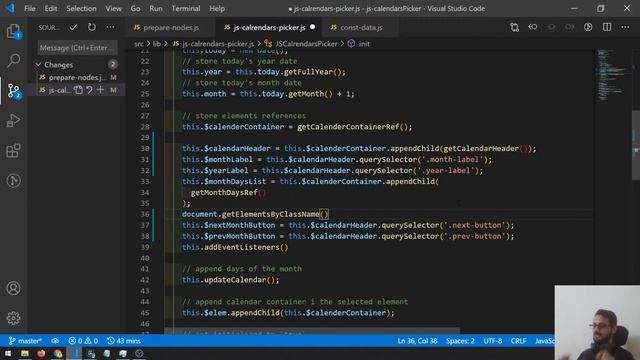640x360 pixels.
Task: Commit changes with the checkmark icon
Action: (73, 27)
